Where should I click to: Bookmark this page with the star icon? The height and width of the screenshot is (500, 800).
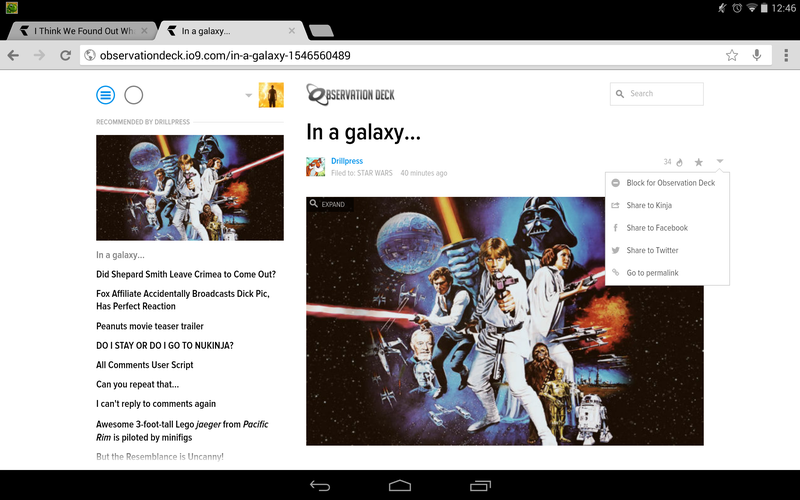tap(732, 55)
